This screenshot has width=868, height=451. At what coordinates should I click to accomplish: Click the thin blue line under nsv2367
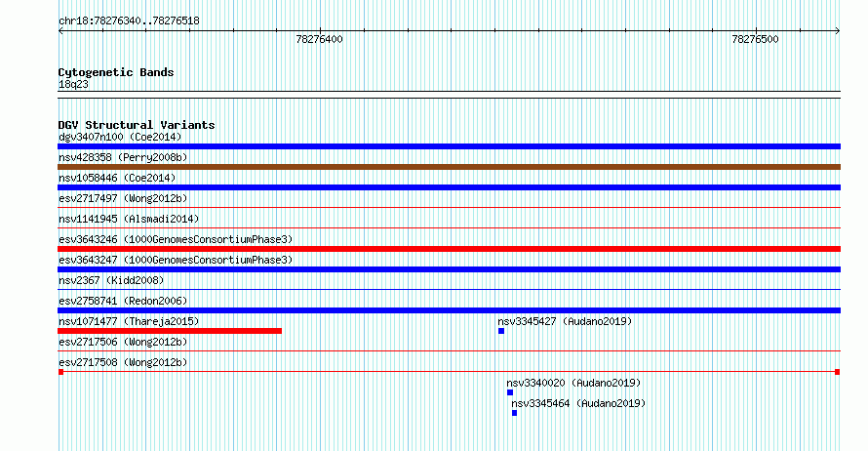[449, 290]
